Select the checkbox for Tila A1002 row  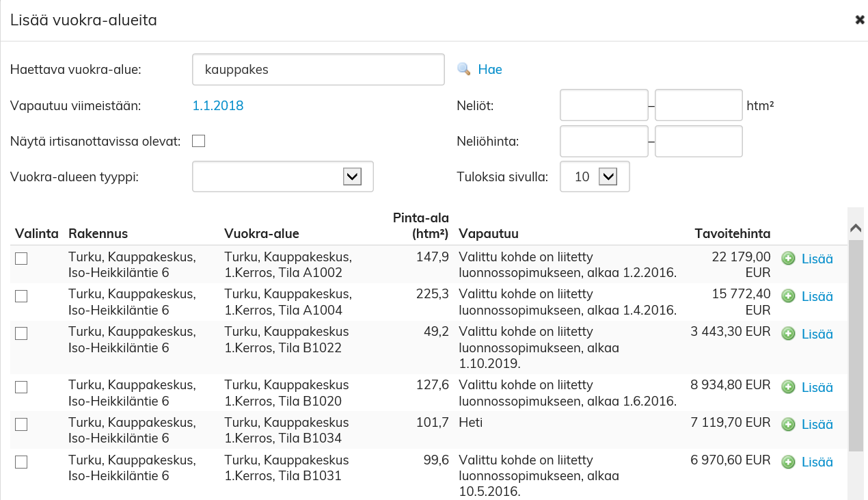21,259
